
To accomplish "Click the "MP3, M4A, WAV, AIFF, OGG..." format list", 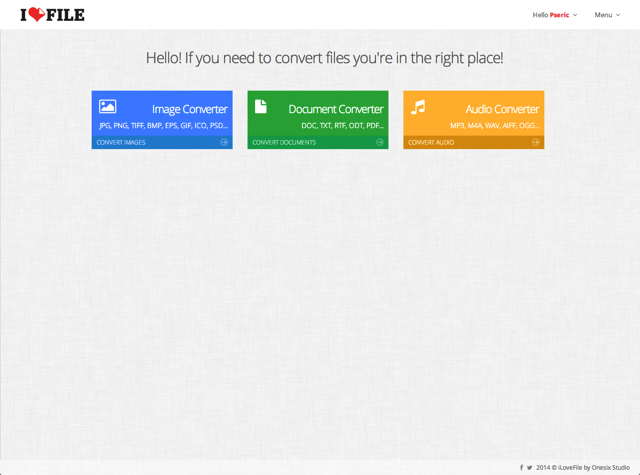I will pos(495,126).
